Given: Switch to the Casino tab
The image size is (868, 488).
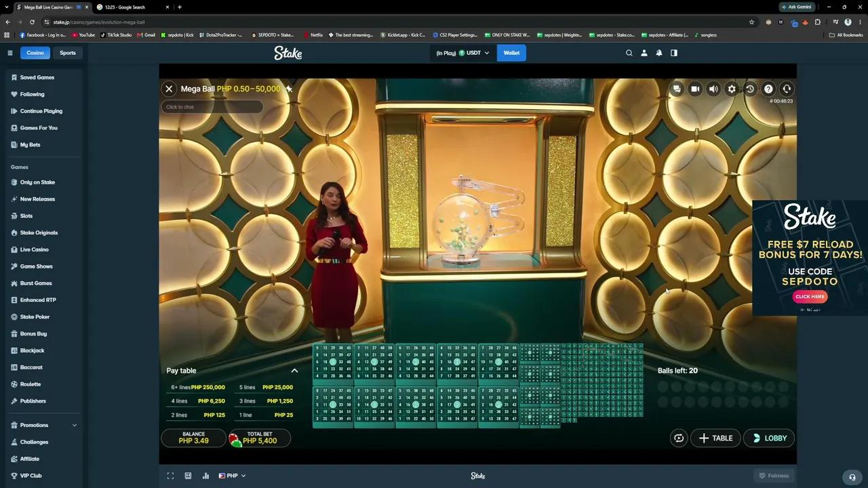Looking at the screenshot, I should (x=35, y=53).
